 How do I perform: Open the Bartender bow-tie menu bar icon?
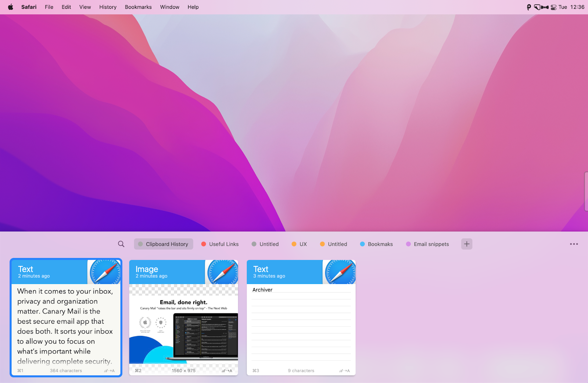tap(545, 7)
